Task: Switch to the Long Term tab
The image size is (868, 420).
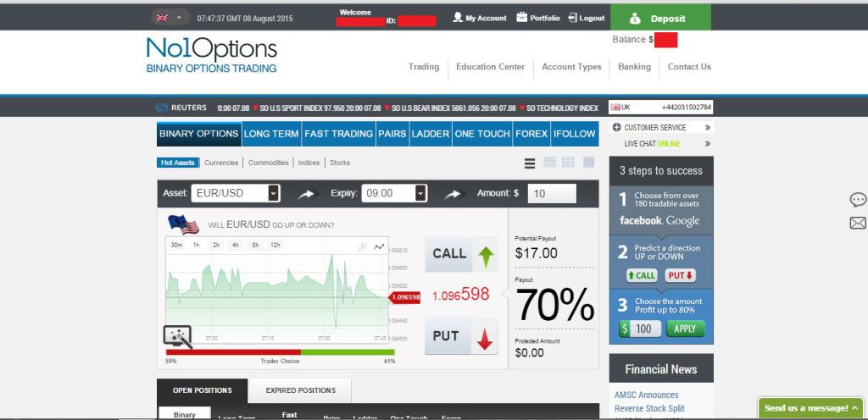Action: pyautogui.click(x=271, y=134)
